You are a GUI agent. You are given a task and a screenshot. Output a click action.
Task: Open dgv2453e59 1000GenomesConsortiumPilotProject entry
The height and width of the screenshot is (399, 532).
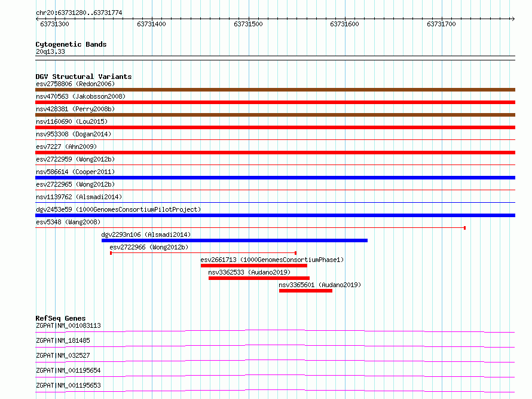click(118, 209)
